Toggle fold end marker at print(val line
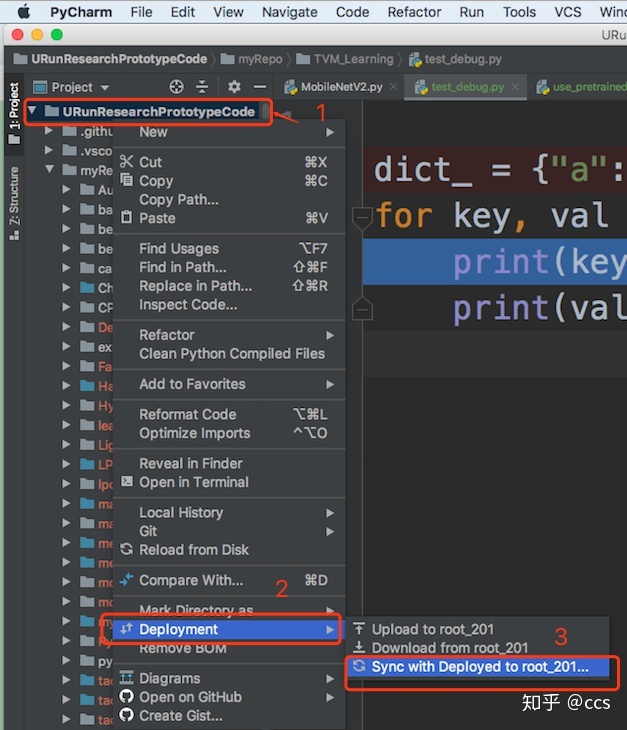The width and height of the screenshot is (627, 730). (362, 309)
